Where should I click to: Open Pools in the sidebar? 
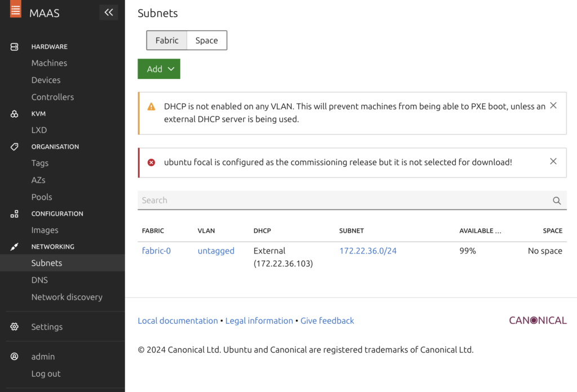tap(42, 197)
